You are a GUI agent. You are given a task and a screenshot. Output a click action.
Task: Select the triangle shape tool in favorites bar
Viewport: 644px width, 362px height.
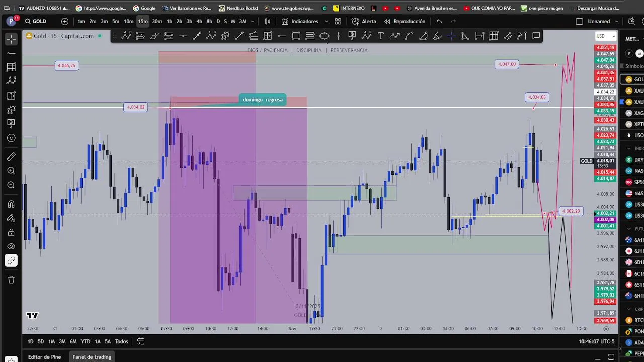pos(465,36)
